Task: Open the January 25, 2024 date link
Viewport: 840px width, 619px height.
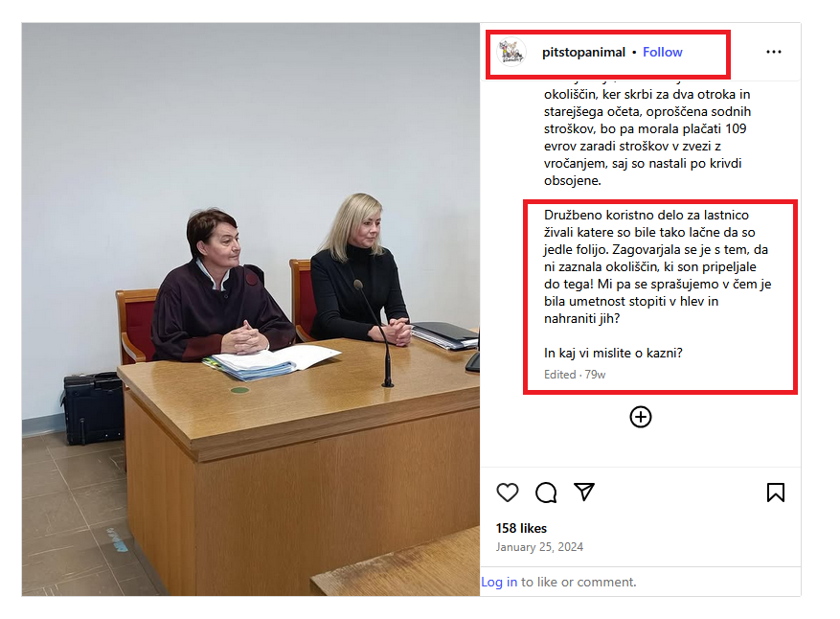Action: tap(539, 547)
